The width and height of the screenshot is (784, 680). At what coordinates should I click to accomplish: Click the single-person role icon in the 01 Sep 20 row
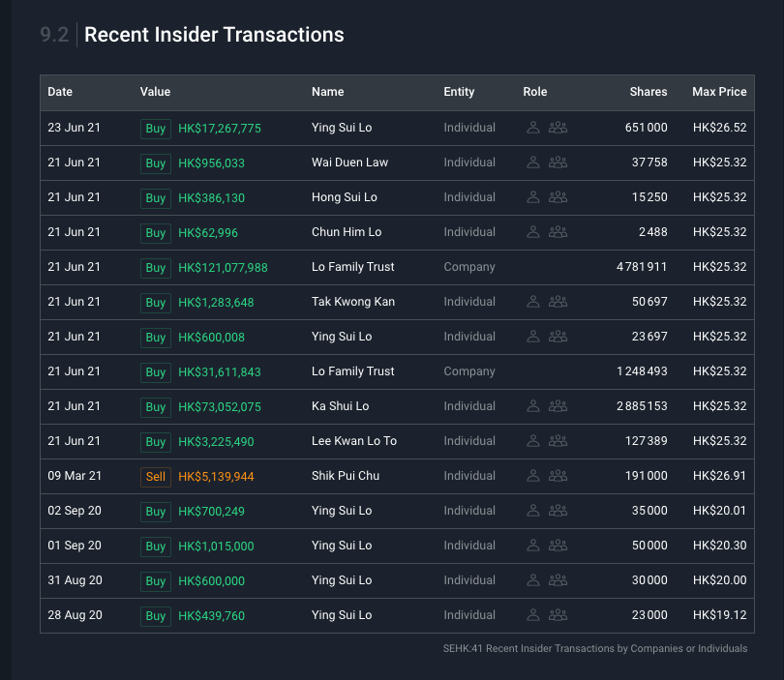point(532,546)
